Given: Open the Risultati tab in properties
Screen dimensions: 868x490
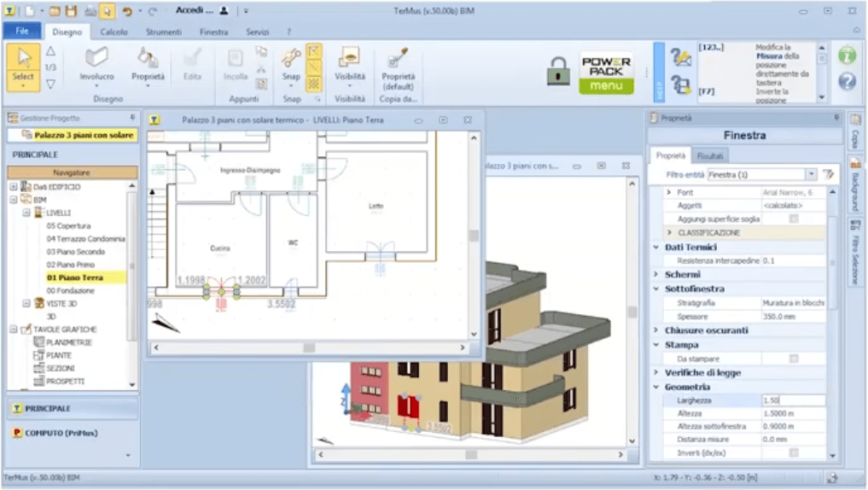Looking at the screenshot, I should pos(709,156).
